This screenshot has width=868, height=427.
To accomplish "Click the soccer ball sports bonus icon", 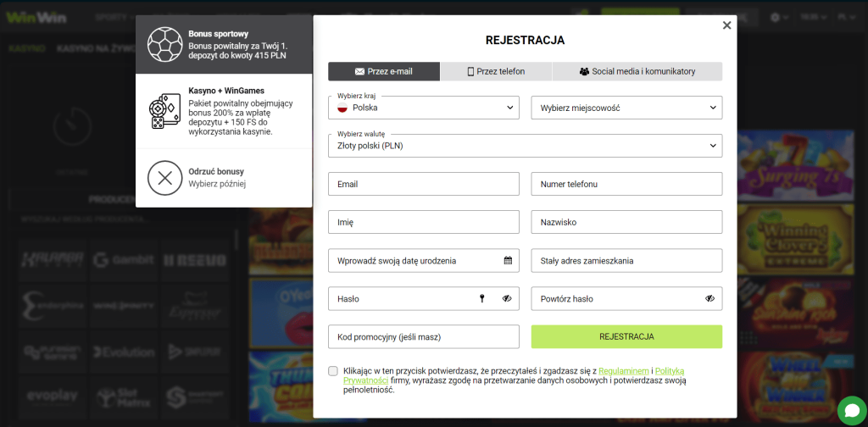I will pyautogui.click(x=165, y=45).
